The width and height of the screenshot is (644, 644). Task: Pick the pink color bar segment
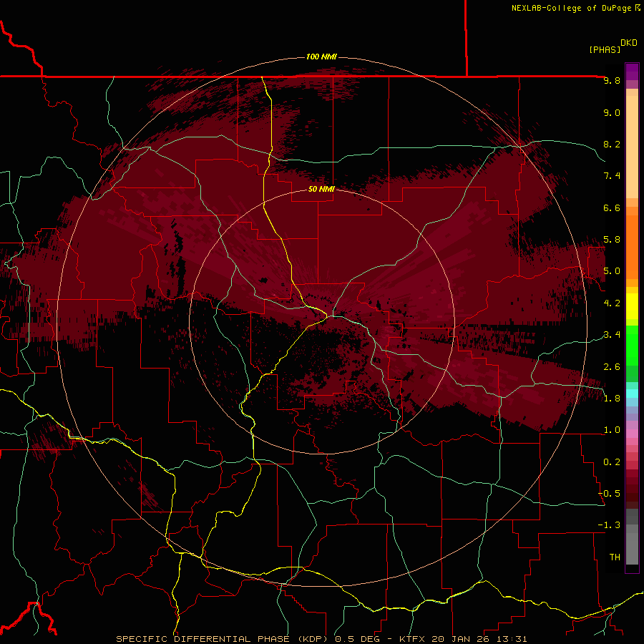coord(632,434)
